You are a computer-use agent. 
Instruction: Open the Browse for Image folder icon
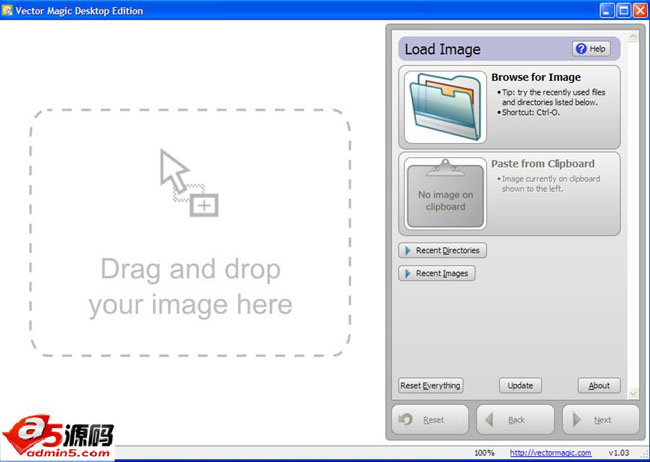(x=445, y=107)
